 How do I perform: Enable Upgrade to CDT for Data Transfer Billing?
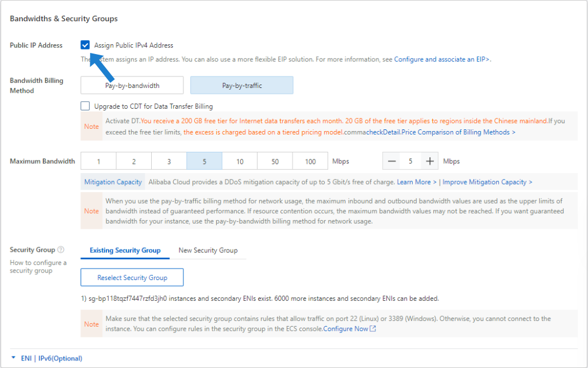[86, 106]
